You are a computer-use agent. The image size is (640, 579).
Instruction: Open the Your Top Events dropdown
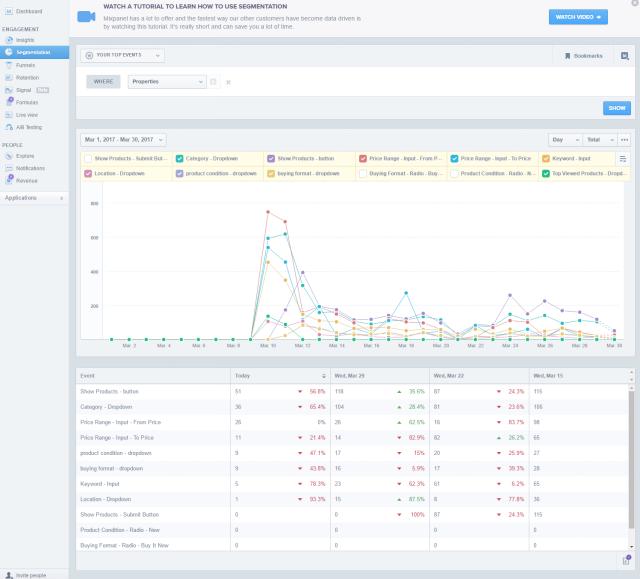[123, 56]
